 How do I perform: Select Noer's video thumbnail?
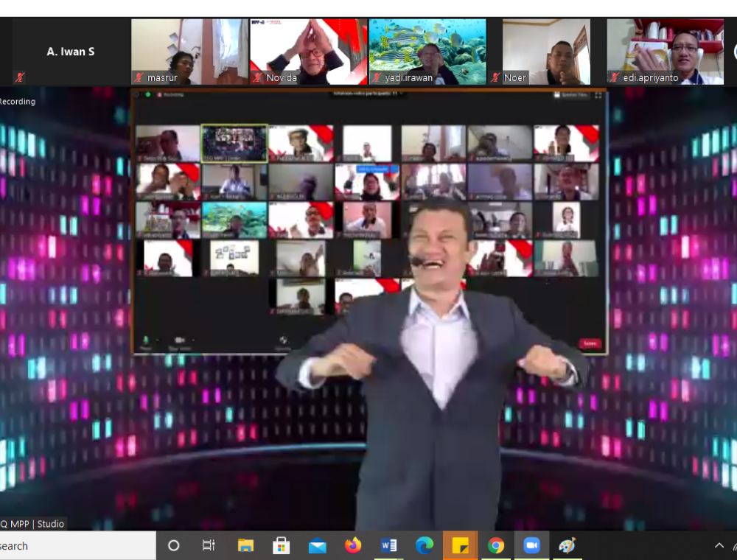(546, 52)
